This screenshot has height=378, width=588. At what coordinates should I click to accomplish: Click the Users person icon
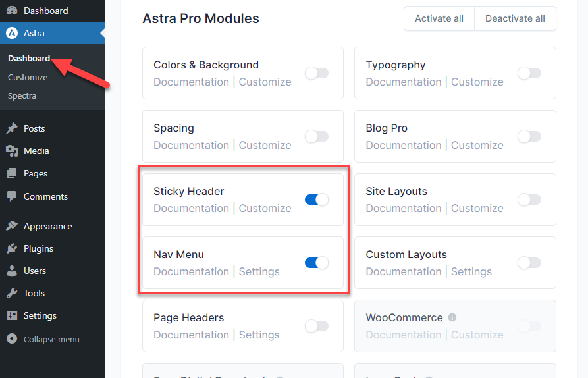12,271
